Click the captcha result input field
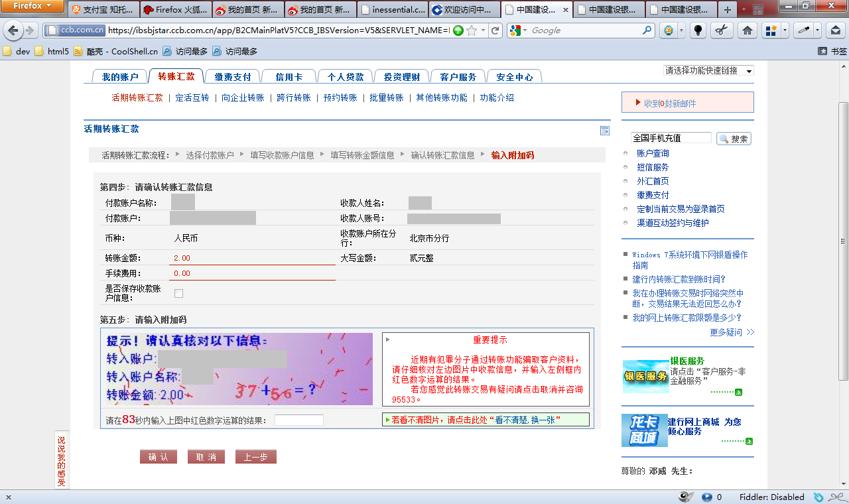Screen dimensions: 849x504 299,420
